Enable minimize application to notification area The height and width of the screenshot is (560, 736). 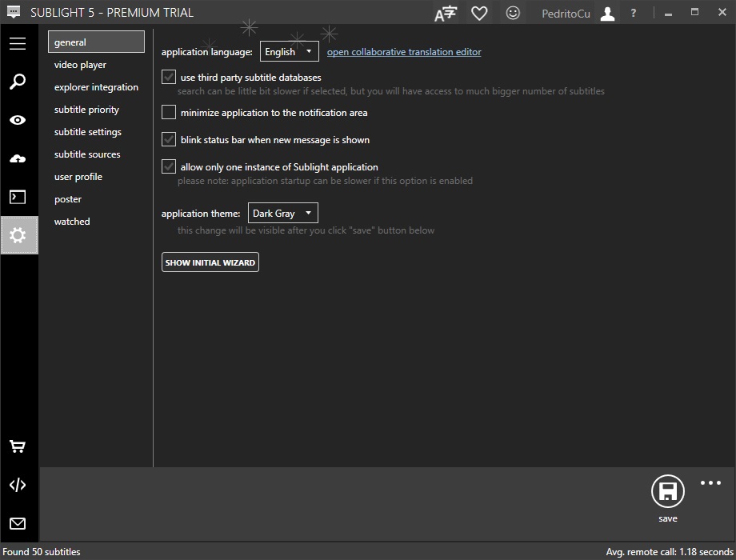pyautogui.click(x=169, y=112)
